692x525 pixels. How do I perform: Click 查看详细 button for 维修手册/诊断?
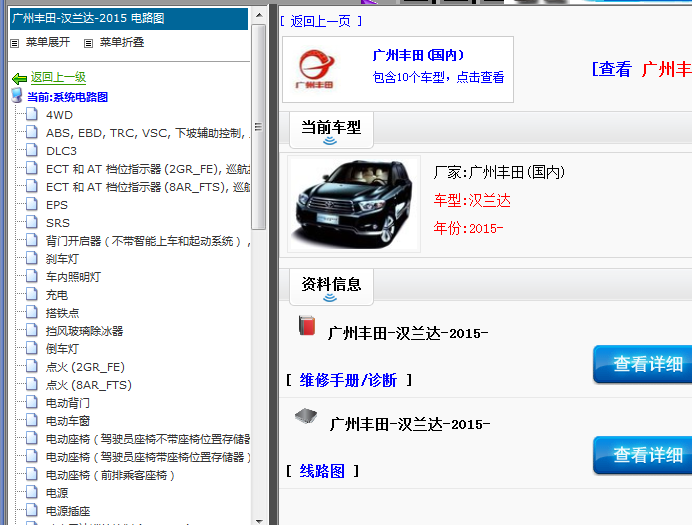[x=643, y=364]
